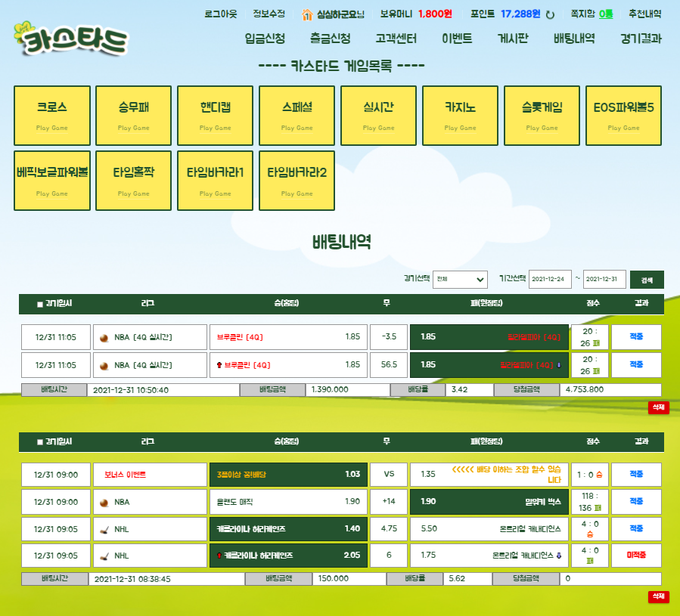Enter the 카지노 game tile
This screenshot has height=616, width=680.
pyautogui.click(x=460, y=116)
